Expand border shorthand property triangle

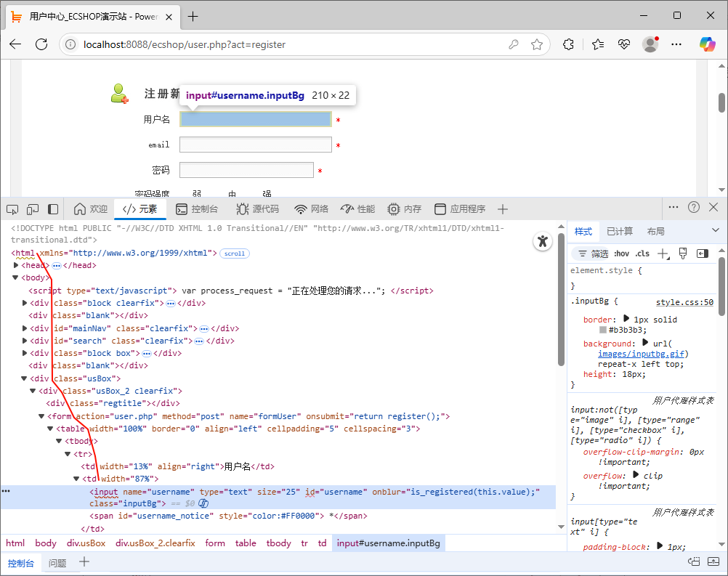626,319
